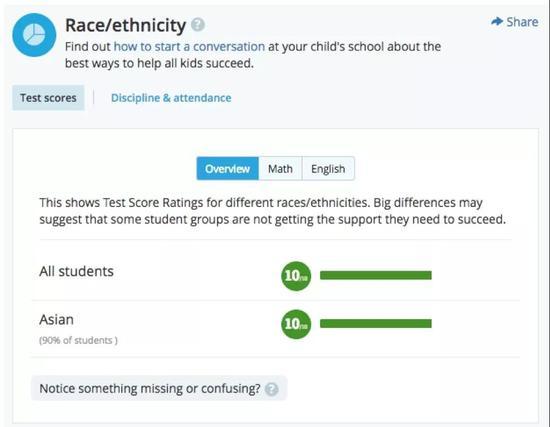Switch to Discipline & attendance tab
This screenshot has width=550, height=427.
coord(171,98)
